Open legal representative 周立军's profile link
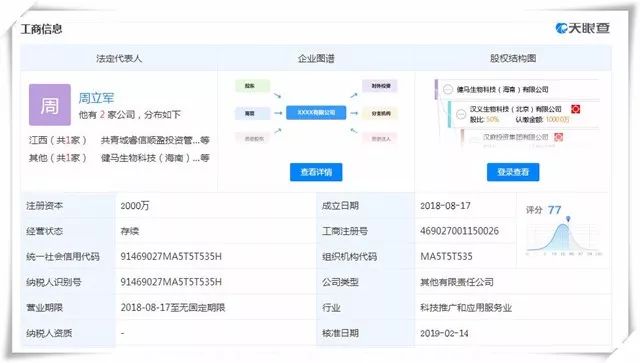Viewport: 640px width, 363px height. (96, 98)
